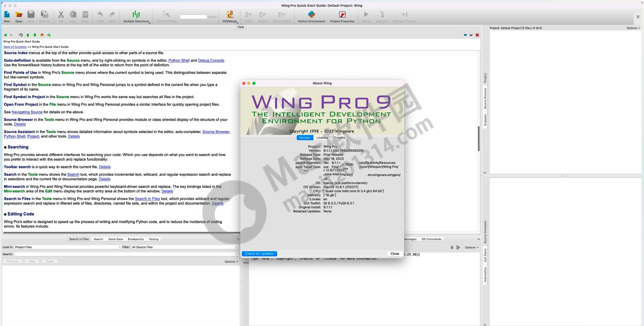644x326 pixels.
Task: Open the Multiple Selections tool
Action: click(x=136, y=17)
